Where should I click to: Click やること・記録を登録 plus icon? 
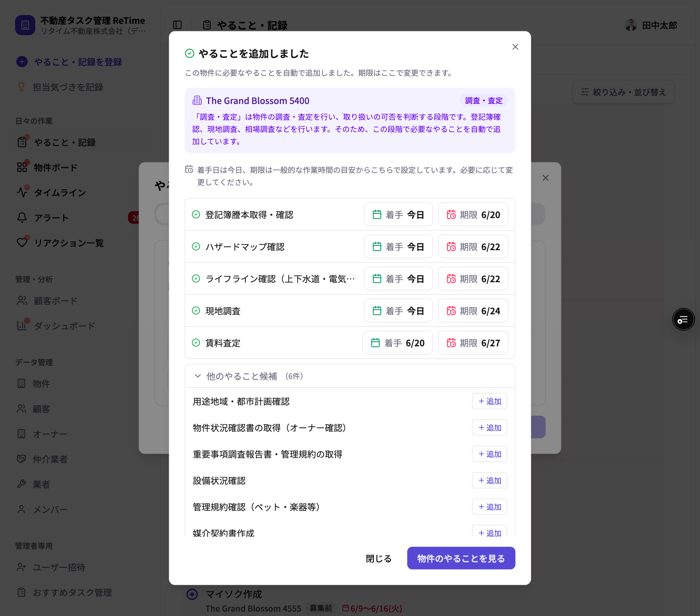[22, 62]
